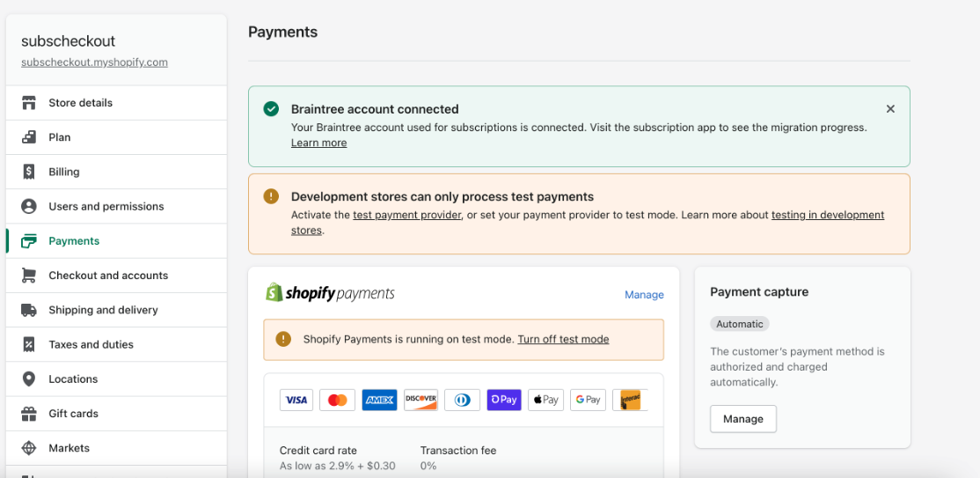Click the Discover card icon
This screenshot has width=980, height=478.
[x=421, y=400]
